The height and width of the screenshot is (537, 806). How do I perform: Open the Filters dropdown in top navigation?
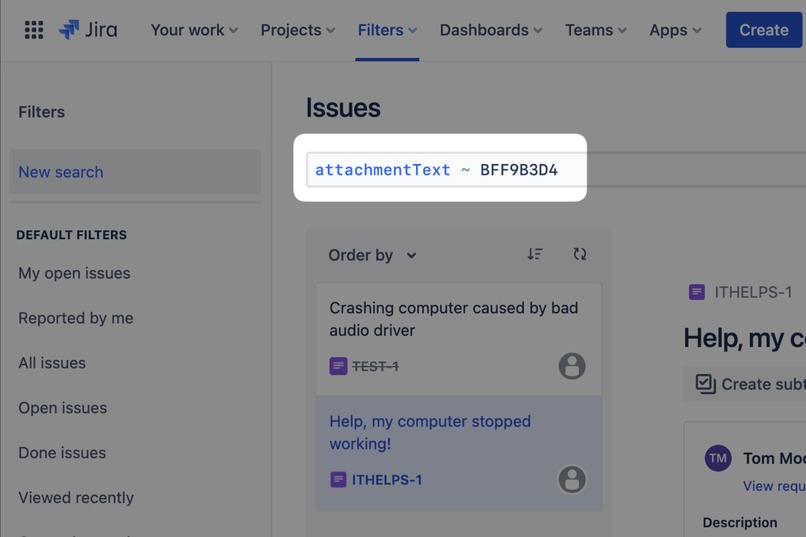[387, 30]
